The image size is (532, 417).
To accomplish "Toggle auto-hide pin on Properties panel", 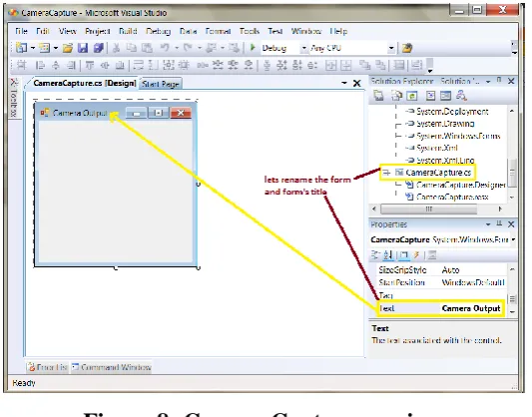I will coord(499,223).
